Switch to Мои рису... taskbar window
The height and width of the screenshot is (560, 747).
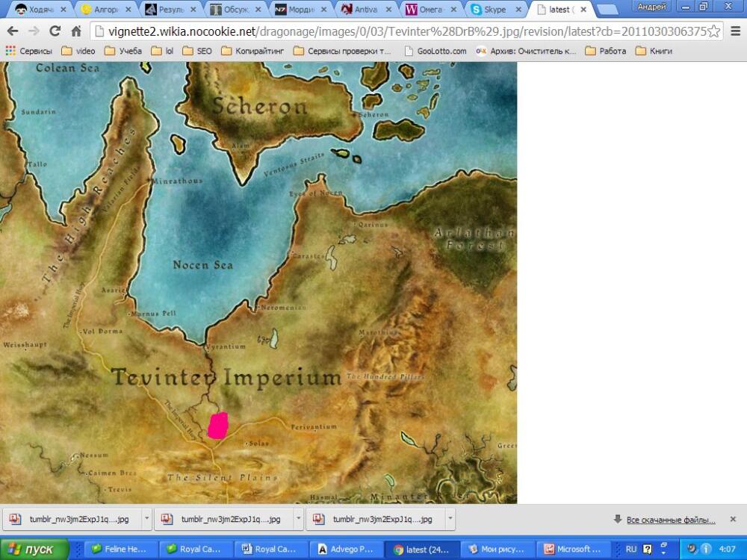click(x=496, y=549)
